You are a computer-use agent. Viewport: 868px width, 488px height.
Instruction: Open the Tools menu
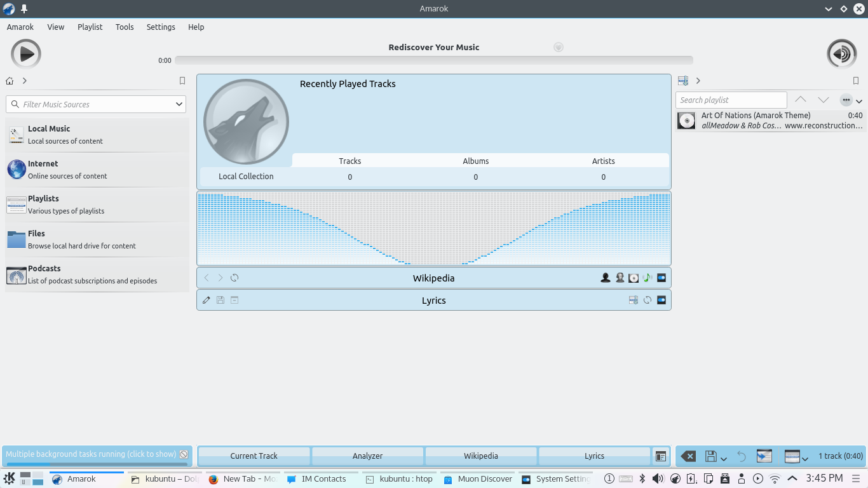click(x=125, y=27)
